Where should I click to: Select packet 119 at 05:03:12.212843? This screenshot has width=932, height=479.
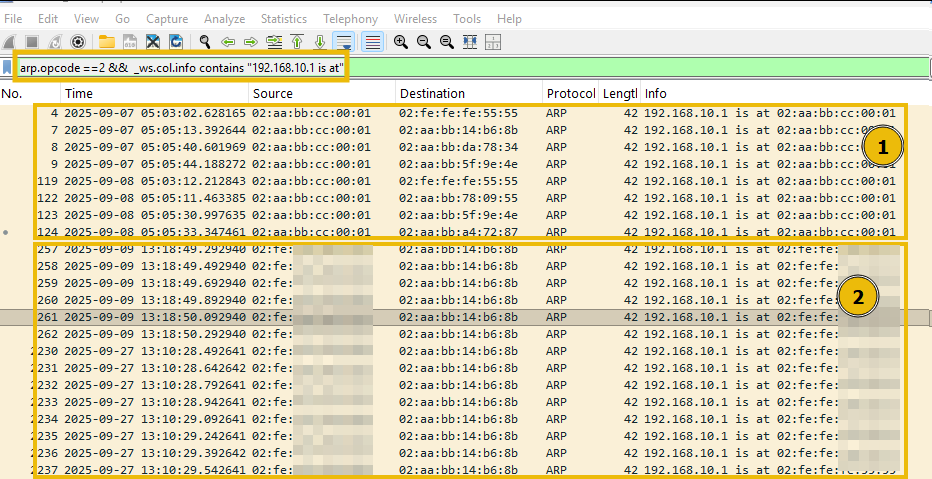pyautogui.click(x=466, y=181)
